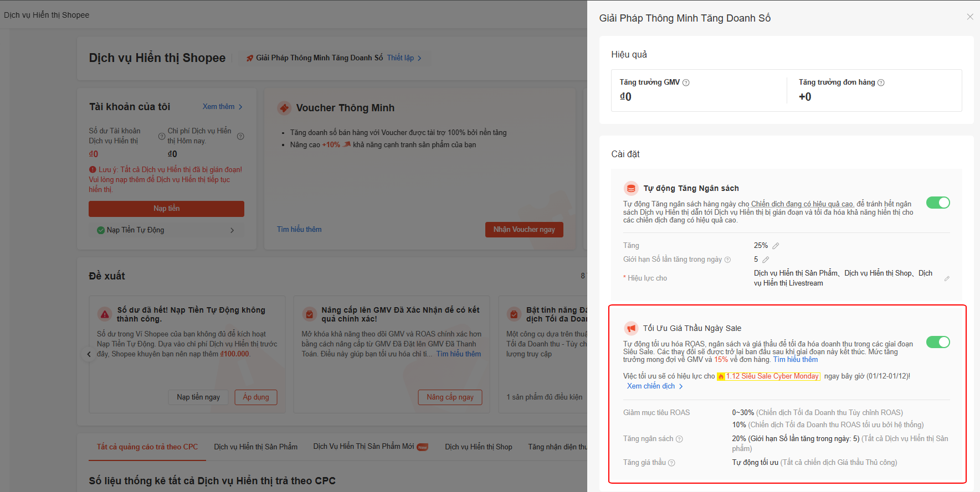Click pencil icon for Hiệu lực cho
This screenshot has height=492, width=980.
point(947,278)
